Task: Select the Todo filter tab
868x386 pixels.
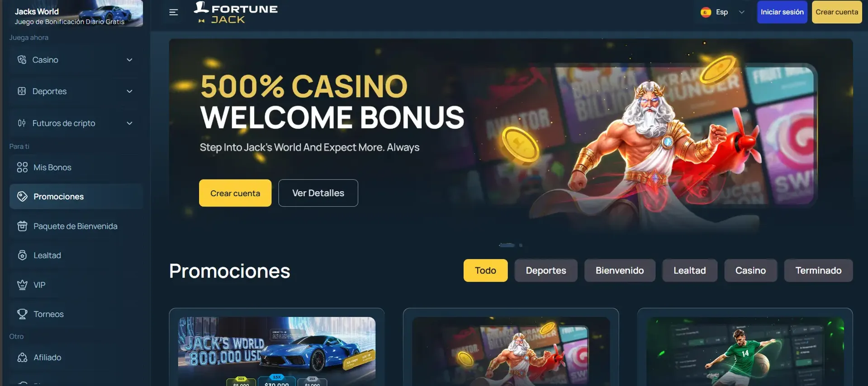Action: [485, 270]
